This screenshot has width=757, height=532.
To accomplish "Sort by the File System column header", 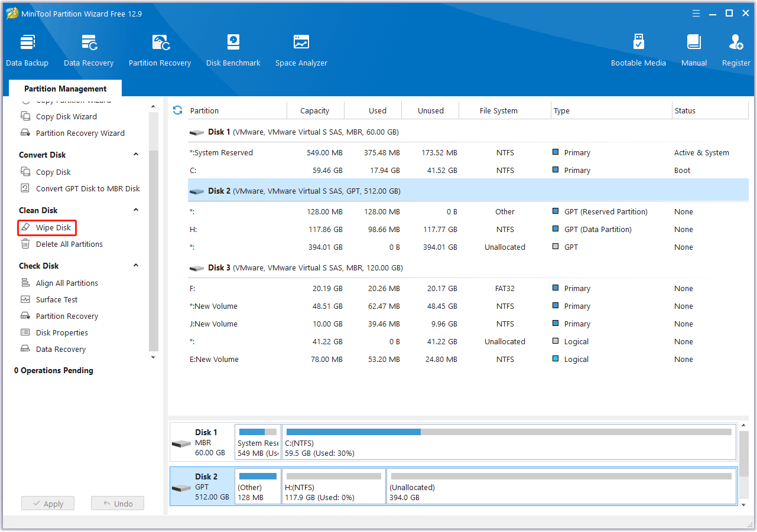I will point(505,110).
